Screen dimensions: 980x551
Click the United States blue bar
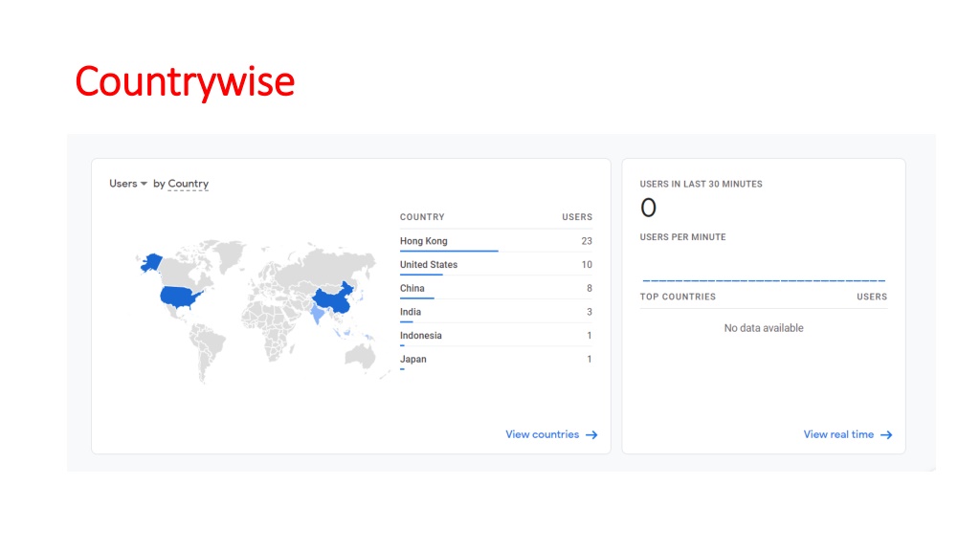[x=421, y=275]
